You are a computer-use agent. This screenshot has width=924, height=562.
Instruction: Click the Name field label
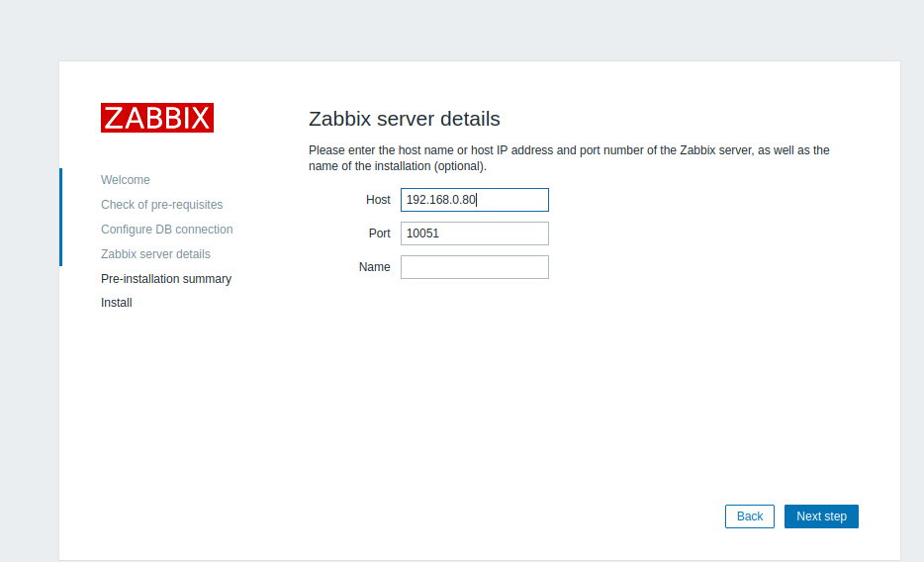[x=374, y=267]
